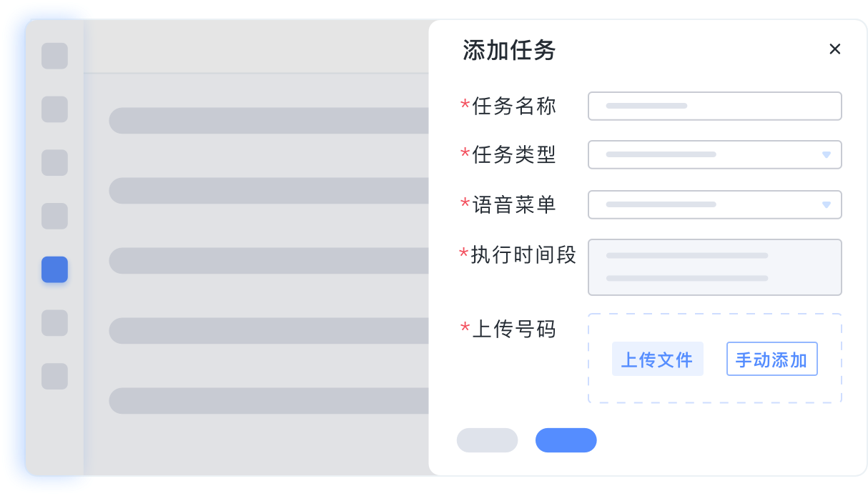868x496 pixels.
Task: Focus the 执行时间段 text area
Action: tap(714, 267)
